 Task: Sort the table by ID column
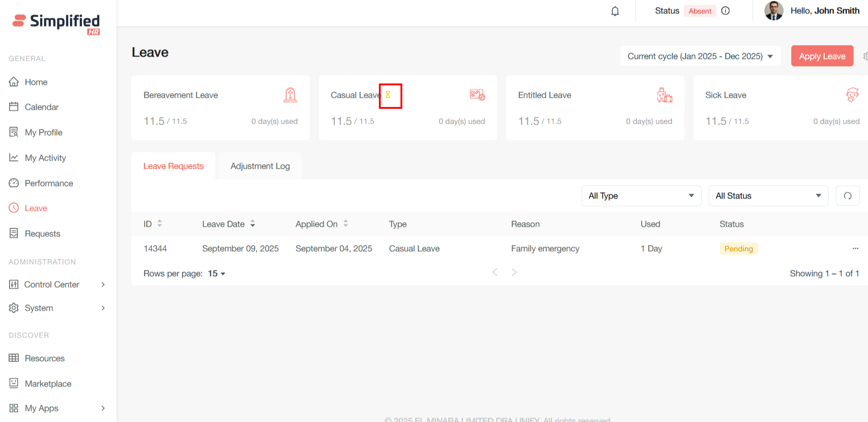coord(160,223)
